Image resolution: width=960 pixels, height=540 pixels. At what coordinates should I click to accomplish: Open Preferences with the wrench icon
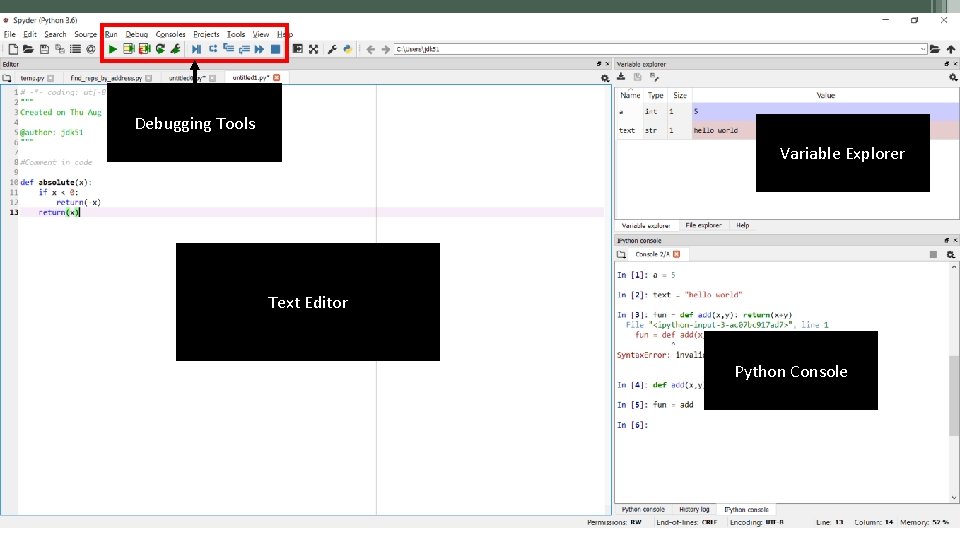pos(332,49)
